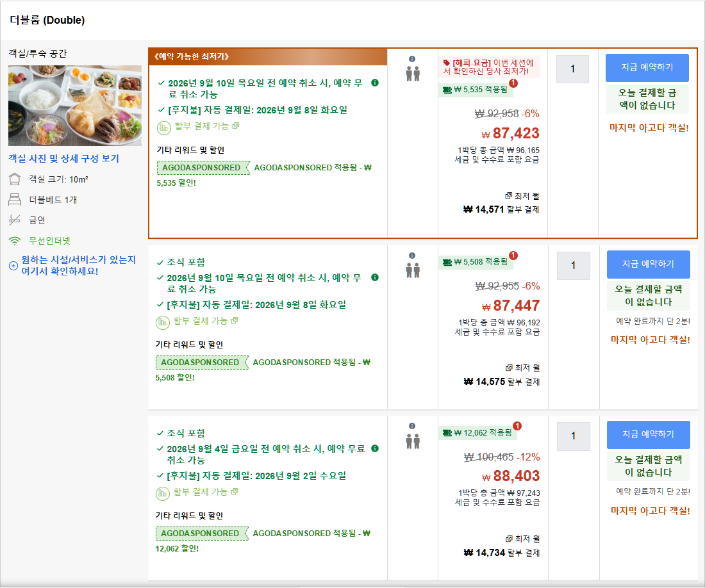705x588 pixels.
Task: Open 할부 결제 가능 link in 87,423 offer
Action: 206,126
